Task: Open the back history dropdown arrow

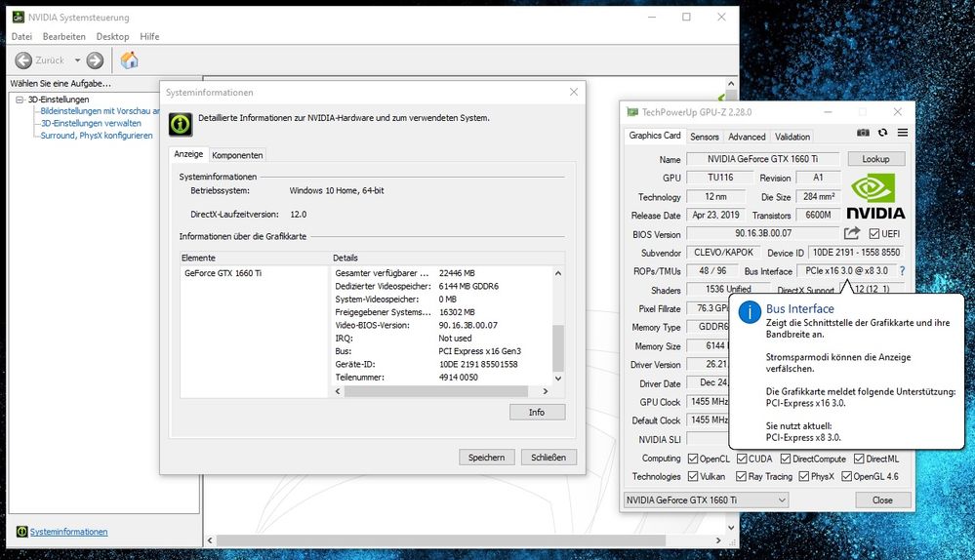Action: 77,60
